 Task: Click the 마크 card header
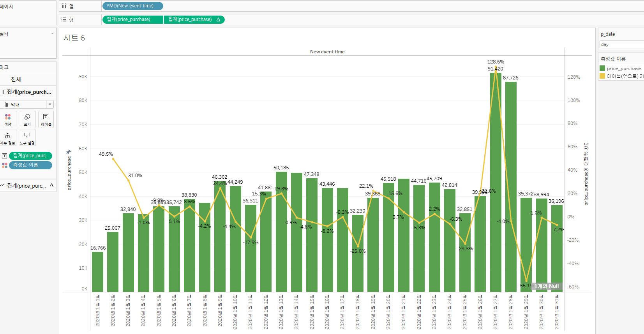4,67
